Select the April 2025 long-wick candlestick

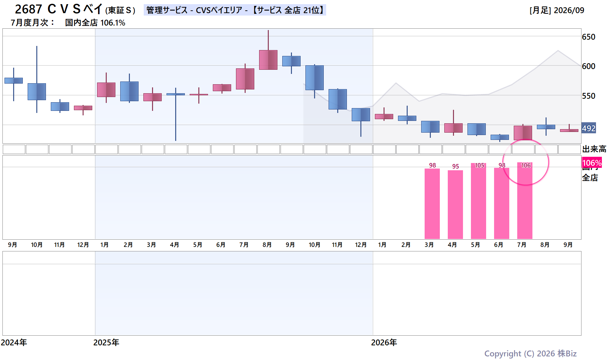tap(176, 94)
